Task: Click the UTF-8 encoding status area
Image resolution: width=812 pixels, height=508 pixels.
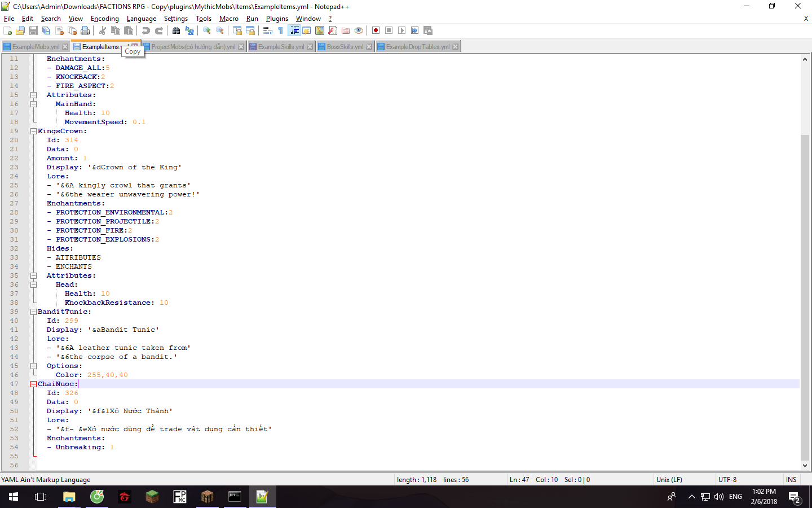Action: point(727,479)
